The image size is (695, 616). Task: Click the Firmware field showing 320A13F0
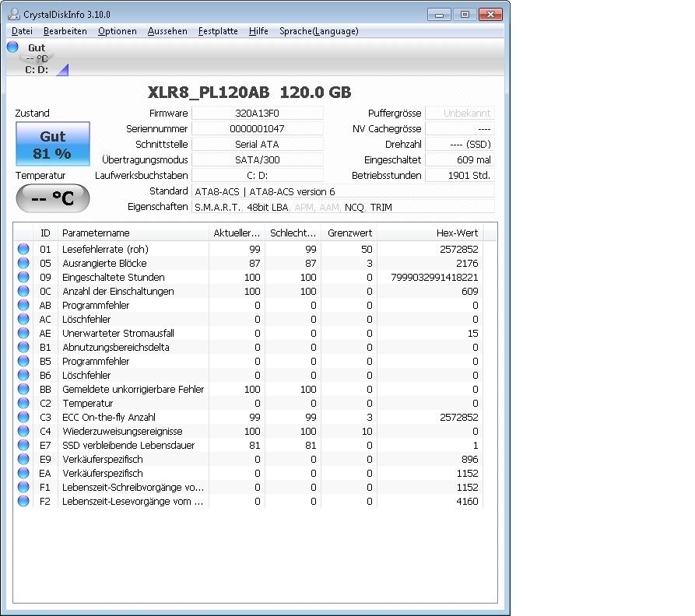coord(257,114)
